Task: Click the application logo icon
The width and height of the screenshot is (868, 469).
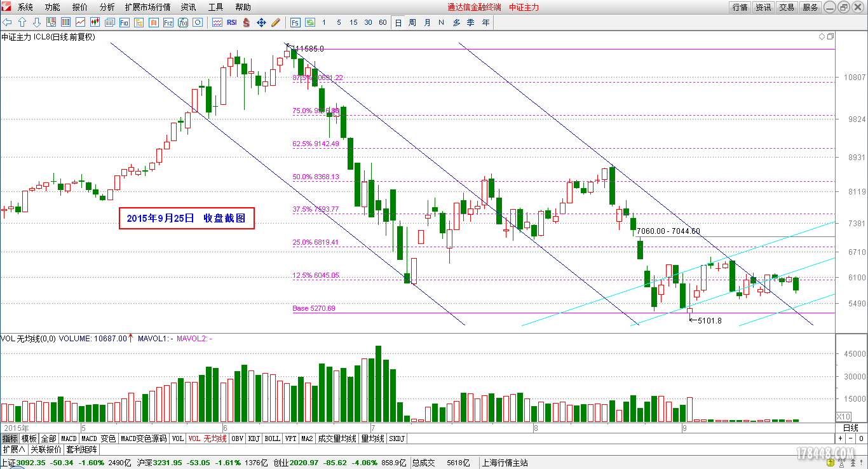Action: [x=6, y=7]
